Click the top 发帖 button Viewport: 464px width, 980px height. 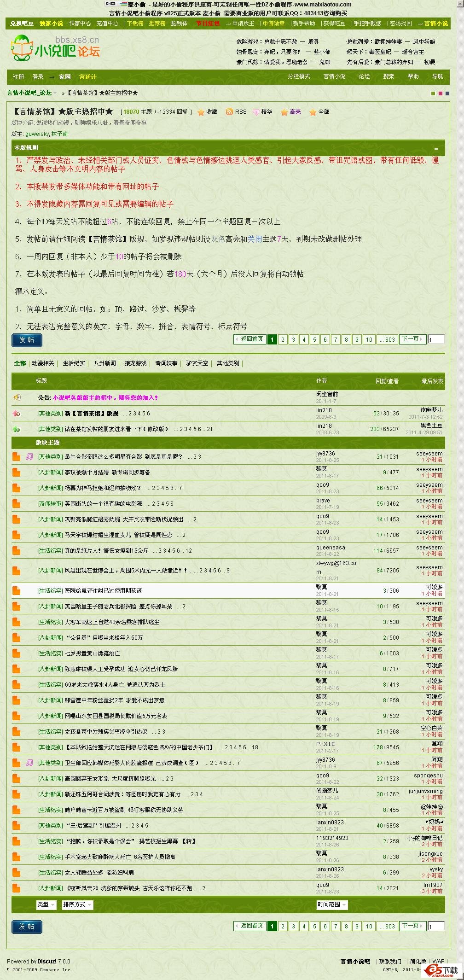27,340
